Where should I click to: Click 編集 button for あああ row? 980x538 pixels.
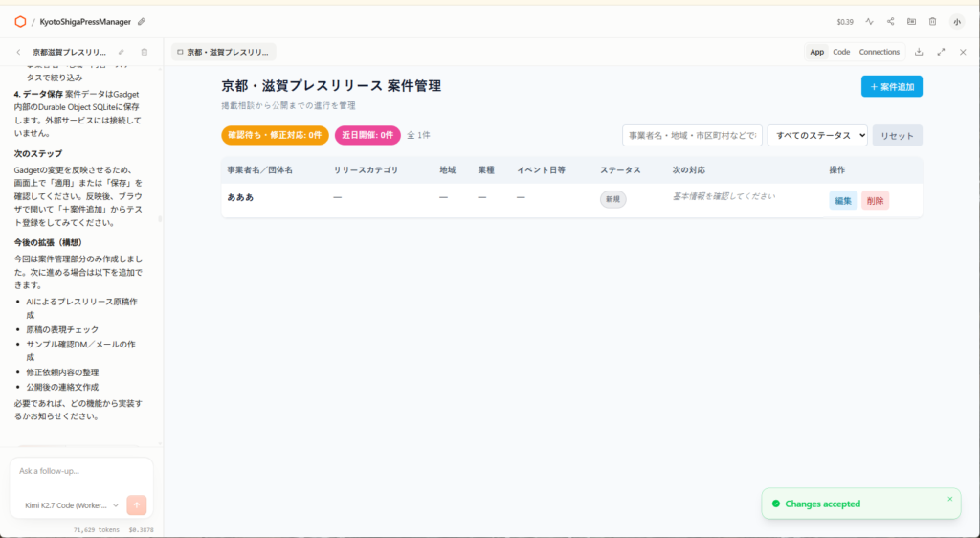pyautogui.click(x=843, y=201)
